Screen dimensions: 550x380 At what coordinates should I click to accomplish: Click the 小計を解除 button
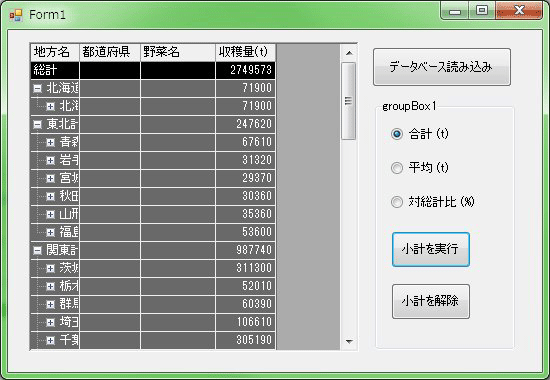(x=431, y=301)
